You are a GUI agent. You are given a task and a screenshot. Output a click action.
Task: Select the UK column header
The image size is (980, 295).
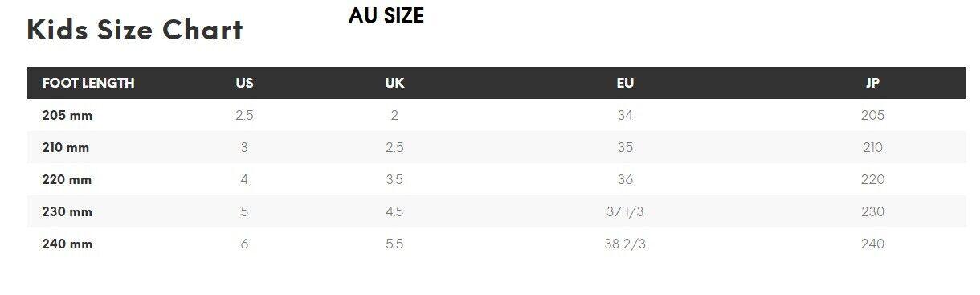[x=394, y=83]
